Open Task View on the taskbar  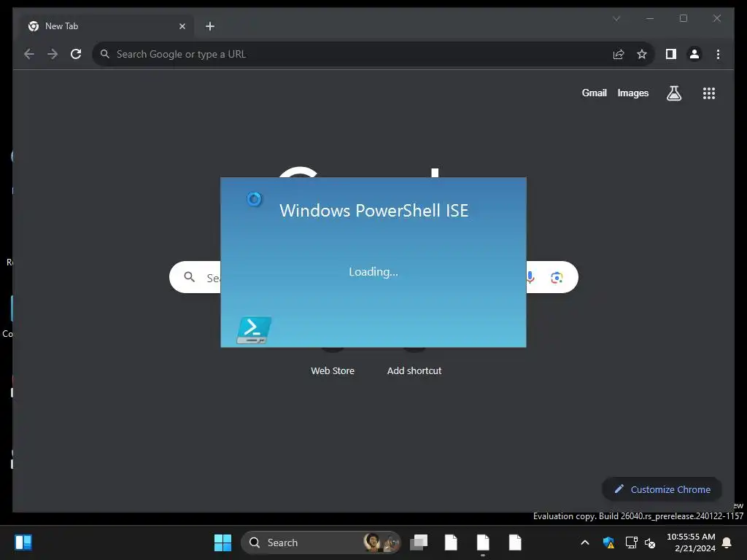pos(419,542)
